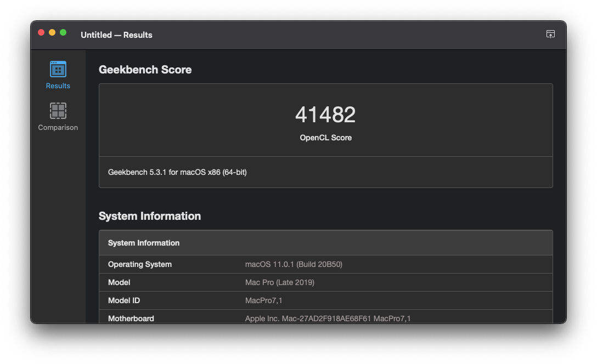Switch to the Comparison view
597x364 pixels.
pyautogui.click(x=58, y=116)
